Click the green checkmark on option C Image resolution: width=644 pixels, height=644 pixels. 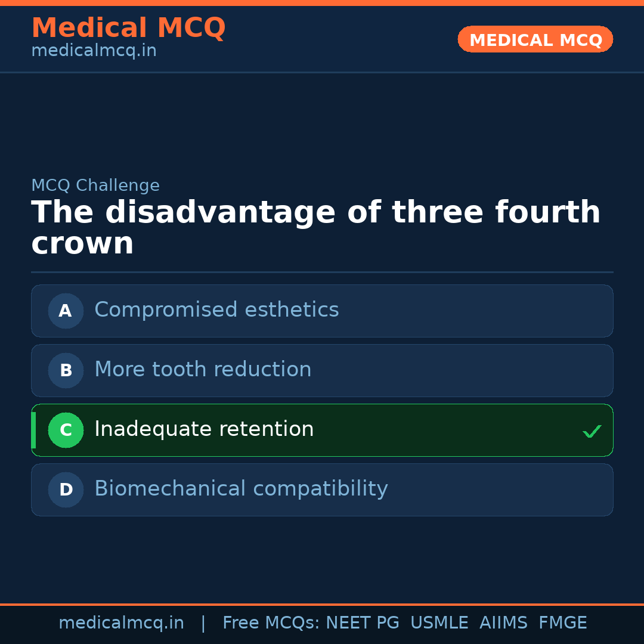point(592,431)
